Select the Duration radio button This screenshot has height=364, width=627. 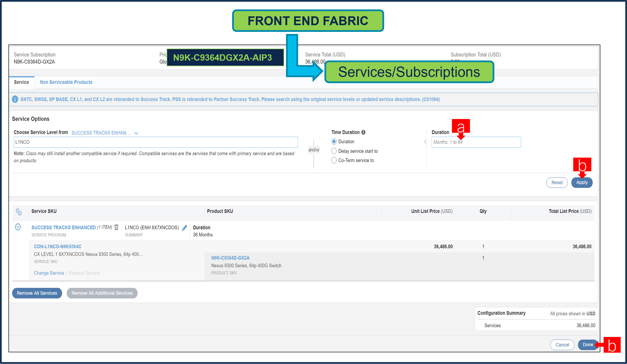pos(334,141)
